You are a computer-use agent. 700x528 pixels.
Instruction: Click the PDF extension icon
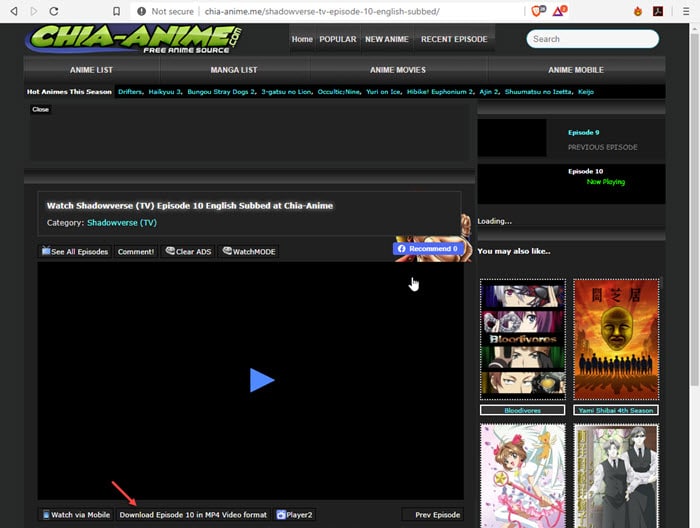pyautogui.click(x=658, y=11)
